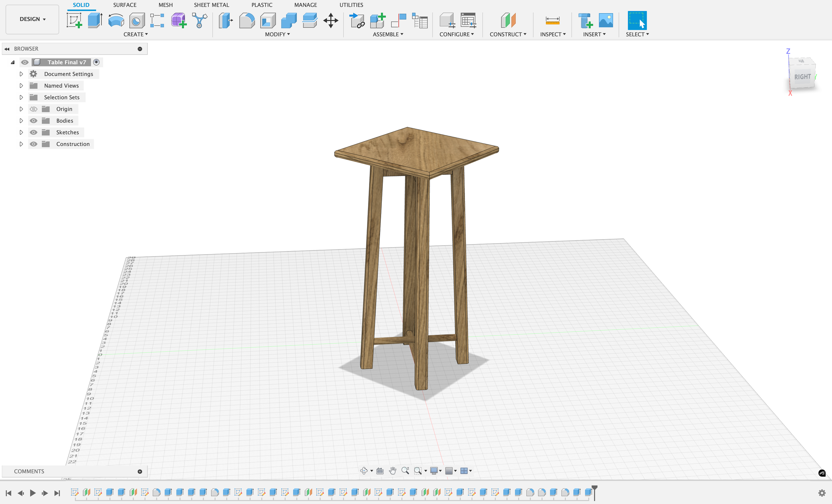Open the MODIFY dropdown menu
832x504 pixels.
[277, 35]
